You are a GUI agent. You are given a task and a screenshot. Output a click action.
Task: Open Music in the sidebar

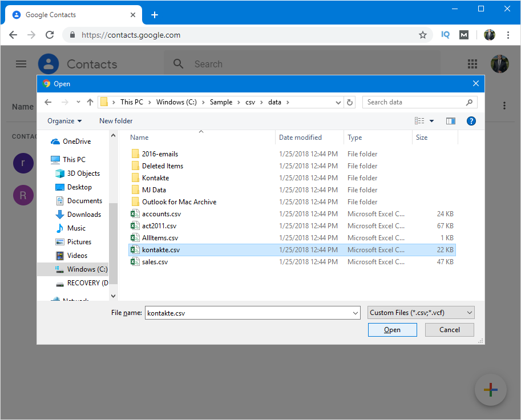70,228
